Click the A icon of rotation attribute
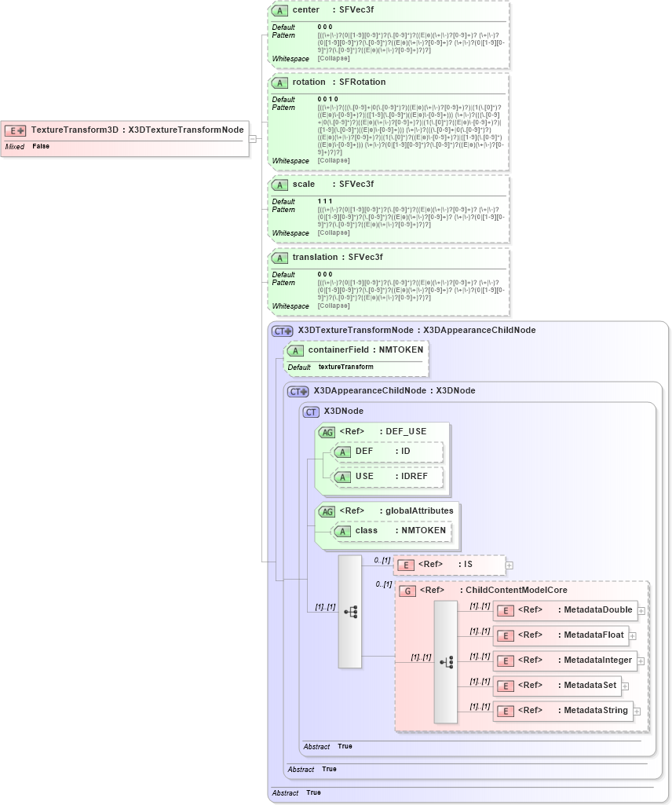Image resolution: width=672 pixels, height=805 pixels. tap(279, 82)
